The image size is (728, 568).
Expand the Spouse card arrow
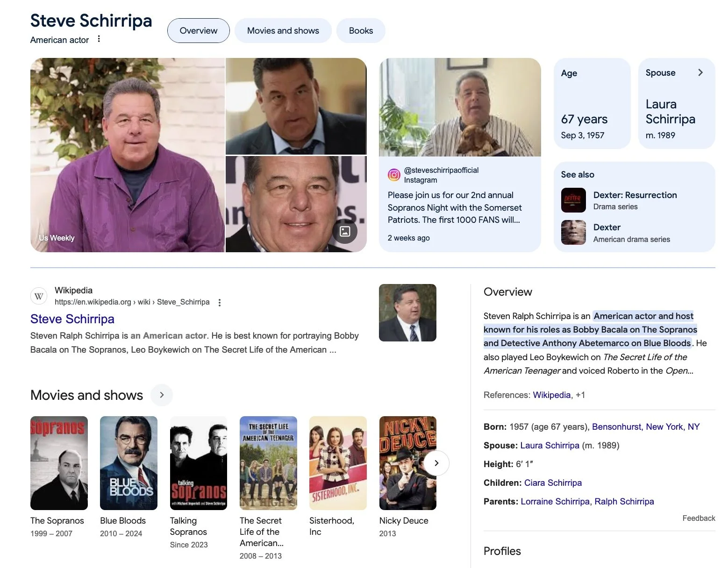click(700, 72)
